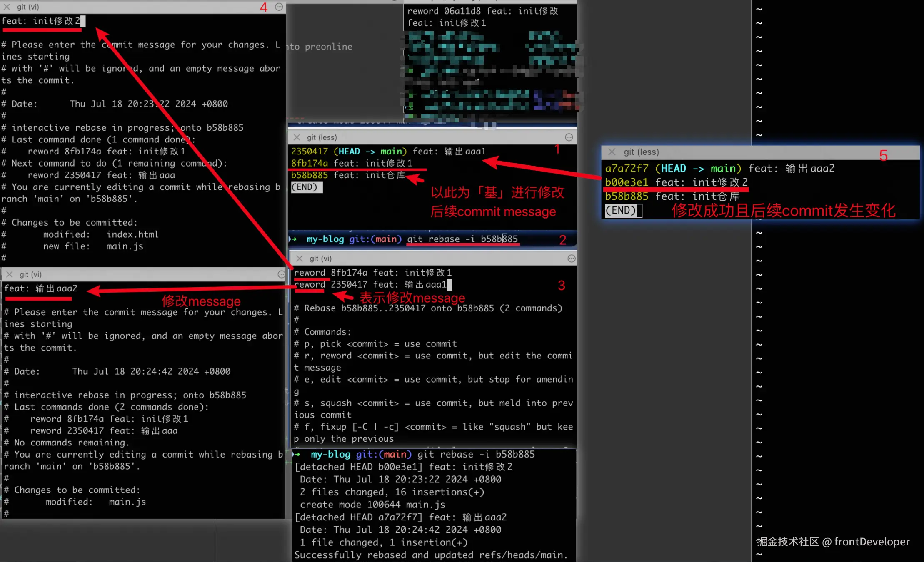The image size is (924, 562).
Task: Open options icon on middle git (less) pane
Action: click(569, 137)
